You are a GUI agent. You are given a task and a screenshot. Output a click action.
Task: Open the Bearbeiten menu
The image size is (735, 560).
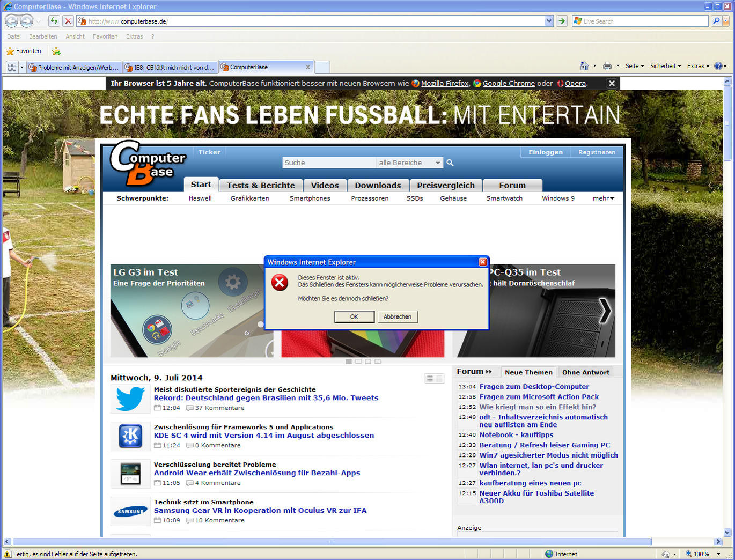[43, 36]
